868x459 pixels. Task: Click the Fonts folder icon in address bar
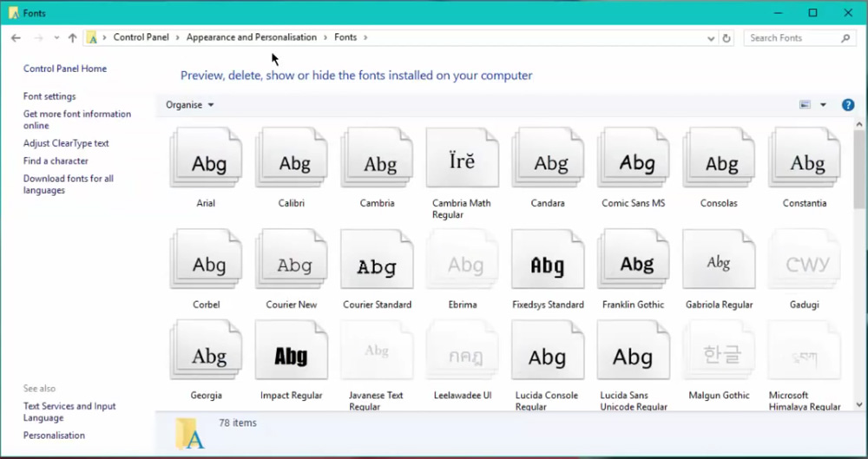pyautogui.click(x=93, y=37)
